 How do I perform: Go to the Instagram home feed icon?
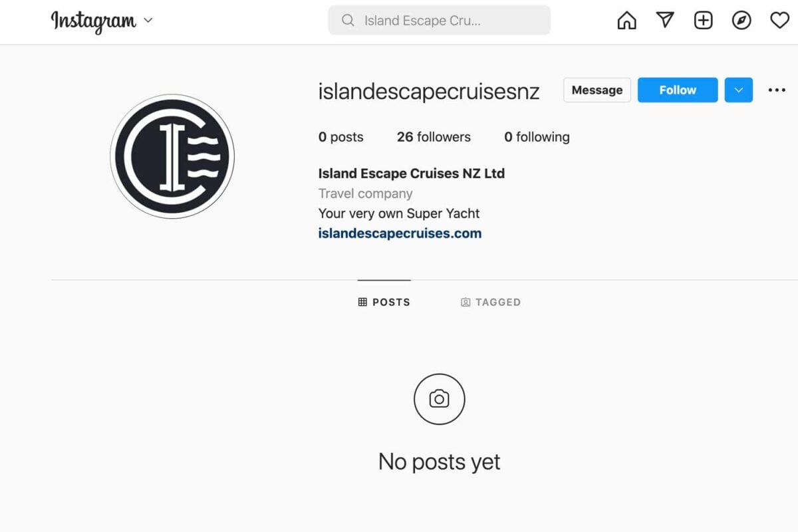tap(626, 21)
